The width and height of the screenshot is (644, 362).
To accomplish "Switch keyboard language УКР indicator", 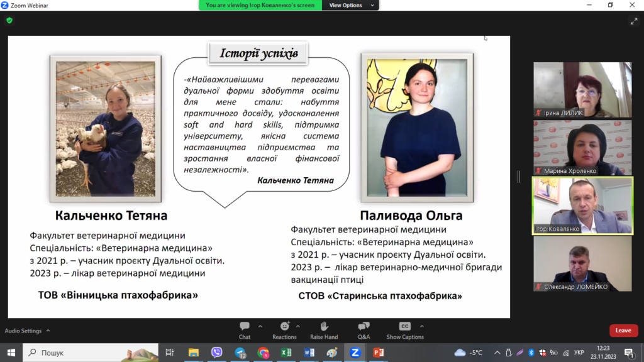I will (579, 353).
